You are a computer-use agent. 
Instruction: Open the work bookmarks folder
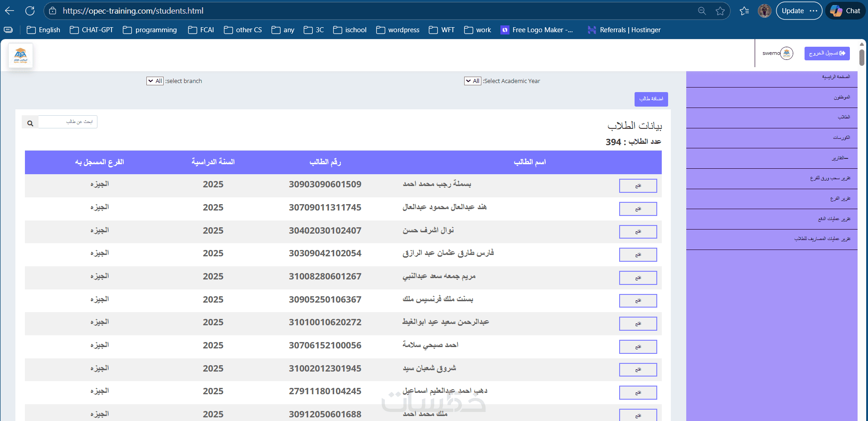tap(478, 30)
